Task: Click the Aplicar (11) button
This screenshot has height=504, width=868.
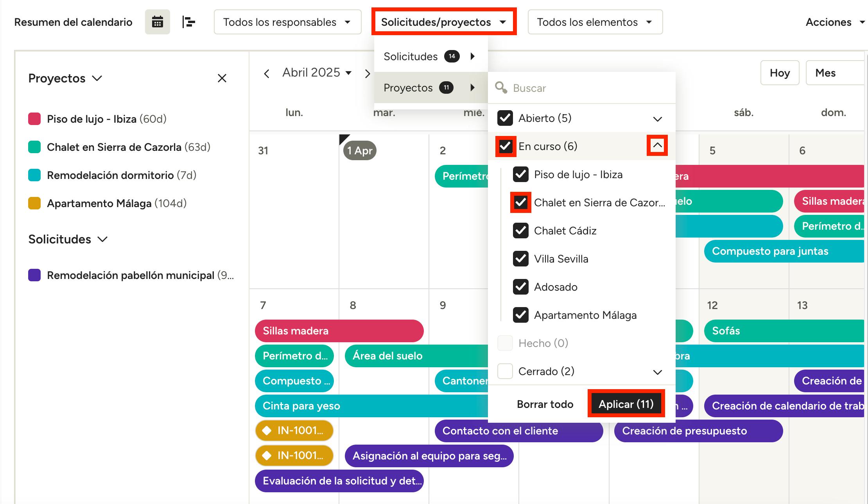Action: tap(626, 404)
